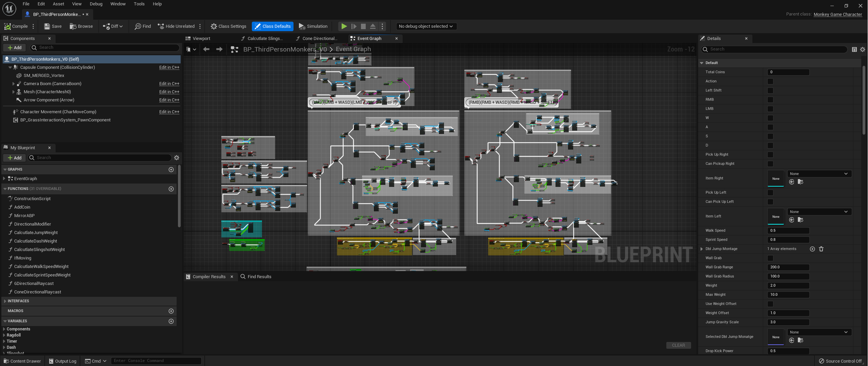Enable the LMB checkbox
Image resolution: width=868 pixels, height=366 pixels.
pos(770,109)
